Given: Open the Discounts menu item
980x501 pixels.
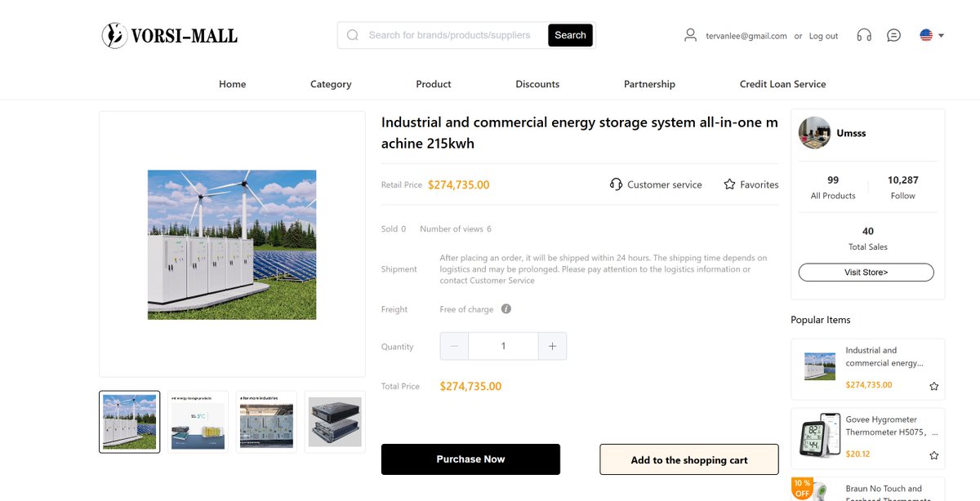Looking at the screenshot, I should 537,84.
